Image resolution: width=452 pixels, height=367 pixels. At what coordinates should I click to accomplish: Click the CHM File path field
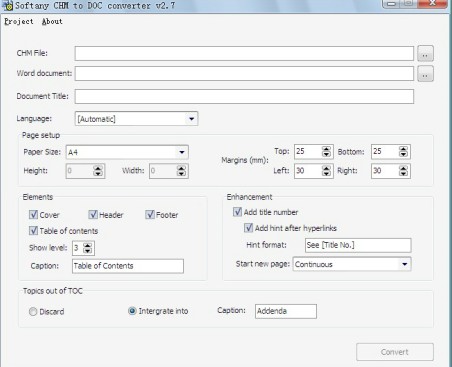pos(244,53)
